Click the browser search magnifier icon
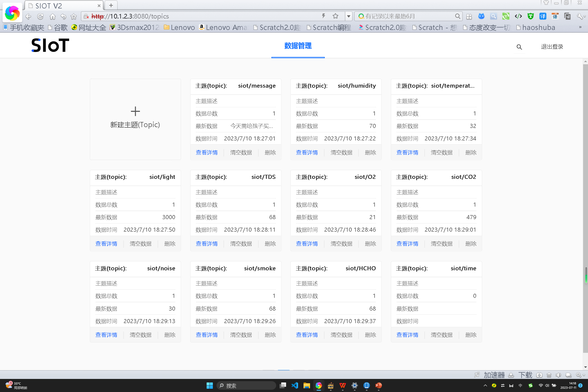 click(458, 16)
